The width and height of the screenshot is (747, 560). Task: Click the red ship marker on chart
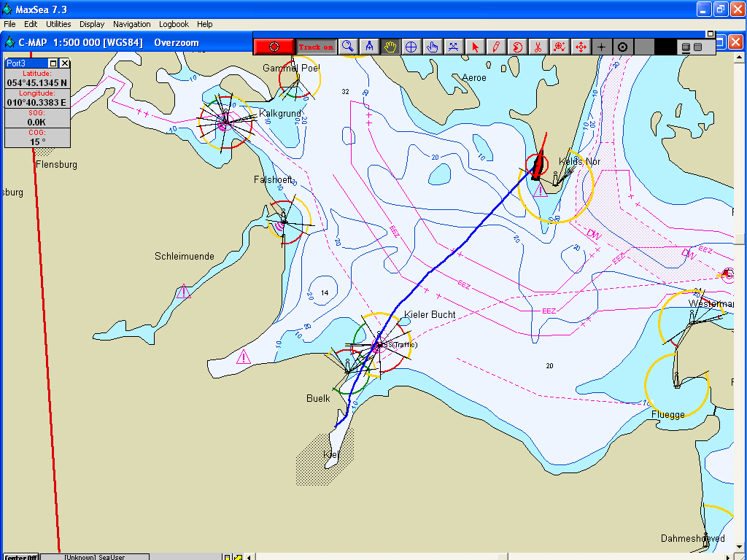538,166
